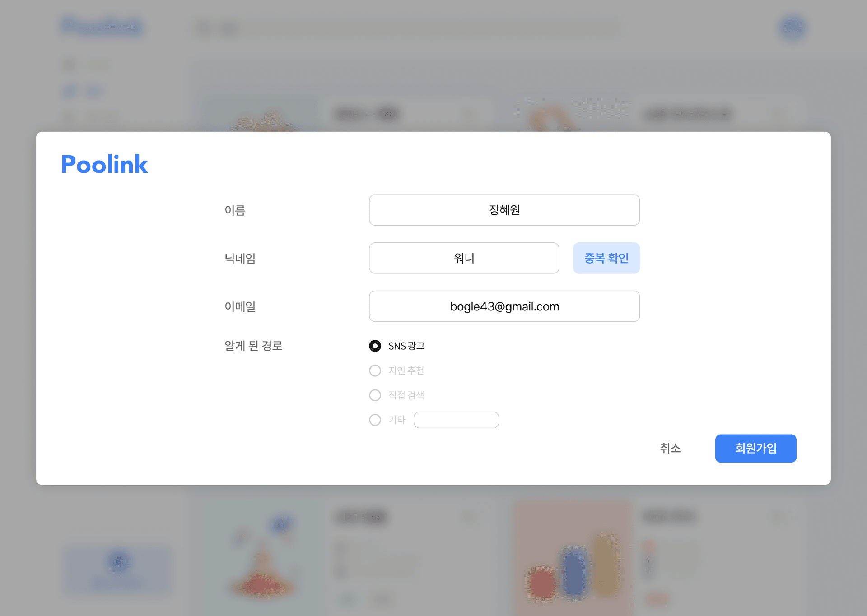This screenshot has width=867, height=616.
Task: Click the email field with bogle43@gmail.com
Action: point(504,306)
